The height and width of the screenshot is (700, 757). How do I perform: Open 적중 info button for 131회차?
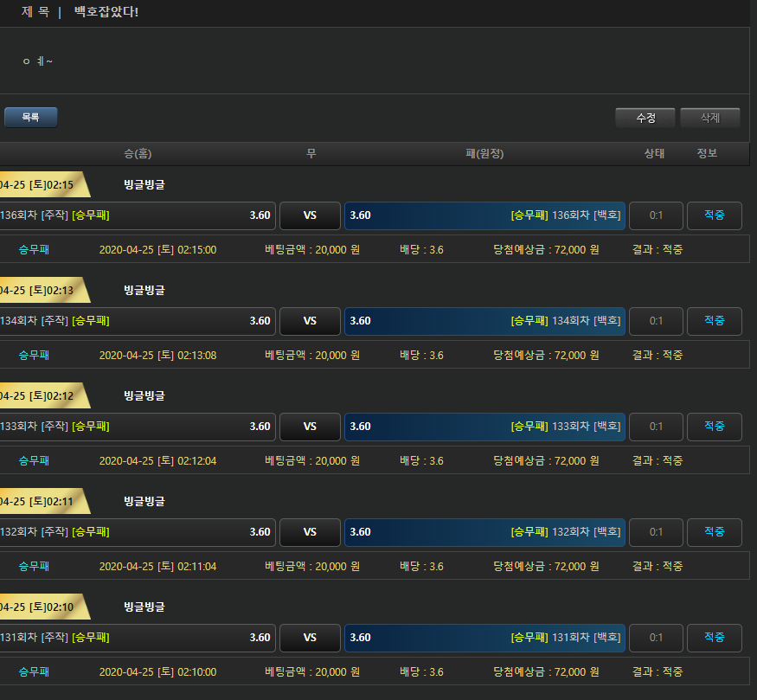(714, 638)
